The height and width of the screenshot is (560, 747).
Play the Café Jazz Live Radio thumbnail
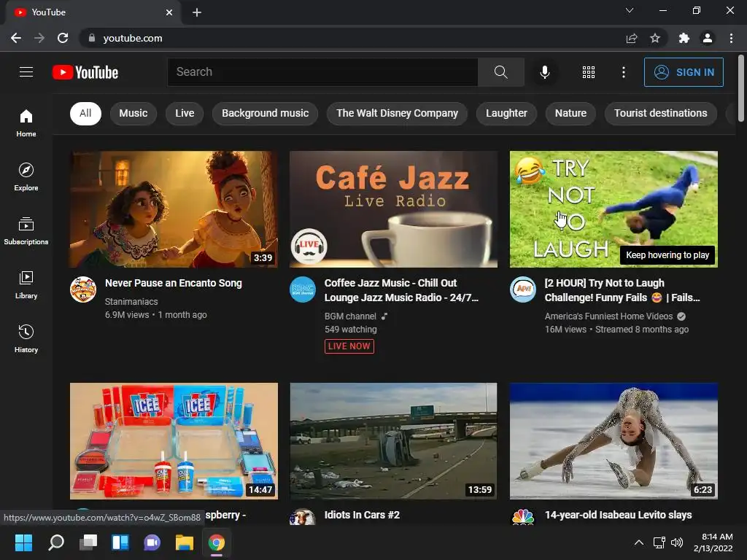[x=393, y=209]
